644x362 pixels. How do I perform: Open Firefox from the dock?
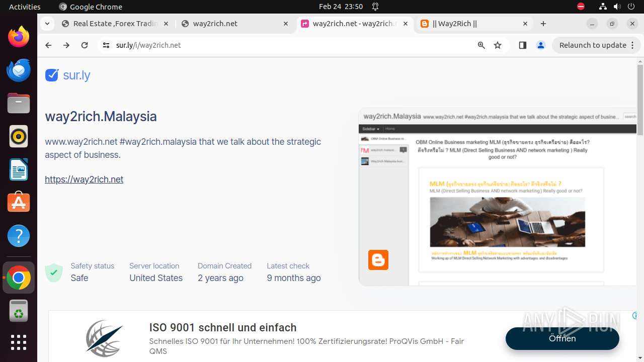(19, 37)
